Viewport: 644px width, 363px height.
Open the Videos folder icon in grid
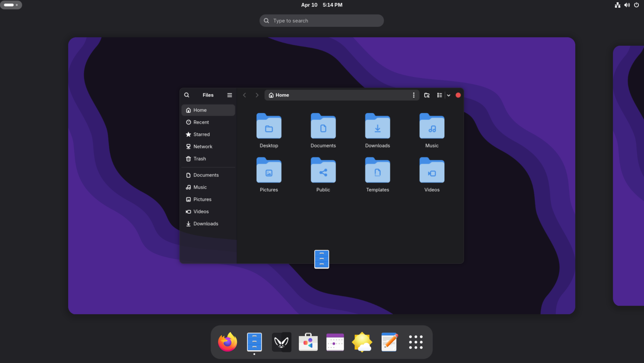tap(432, 170)
